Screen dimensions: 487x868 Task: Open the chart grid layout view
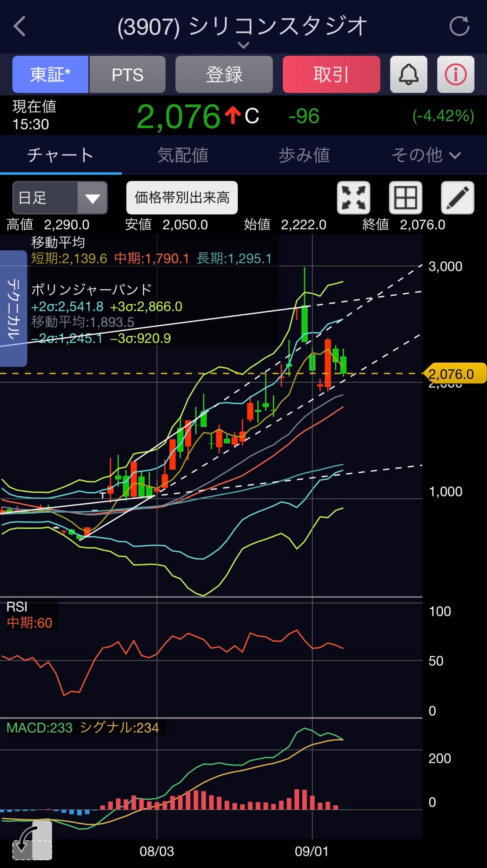pos(406,198)
